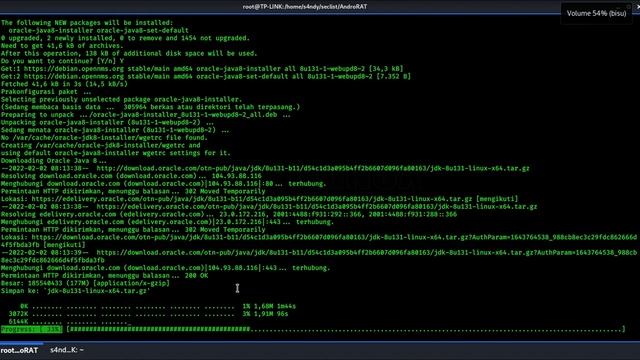The height and width of the screenshot is (360, 640).
Task: Click 'Simpan ke: jdk-8u131-linux-x64.tar.gz'
Action: (x=75, y=291)
